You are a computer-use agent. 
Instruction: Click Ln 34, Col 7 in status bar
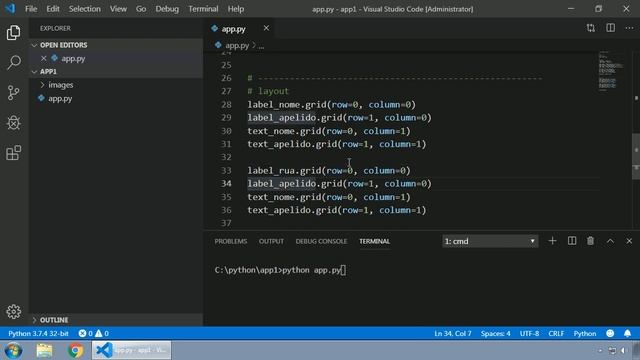[x=453, y=333]
